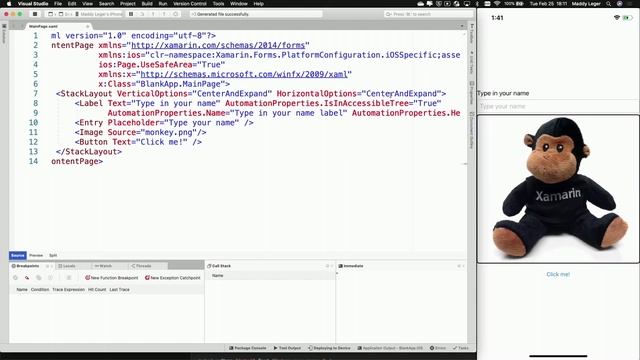Click the third Breakpoints toolbar icon

(39, 278)
